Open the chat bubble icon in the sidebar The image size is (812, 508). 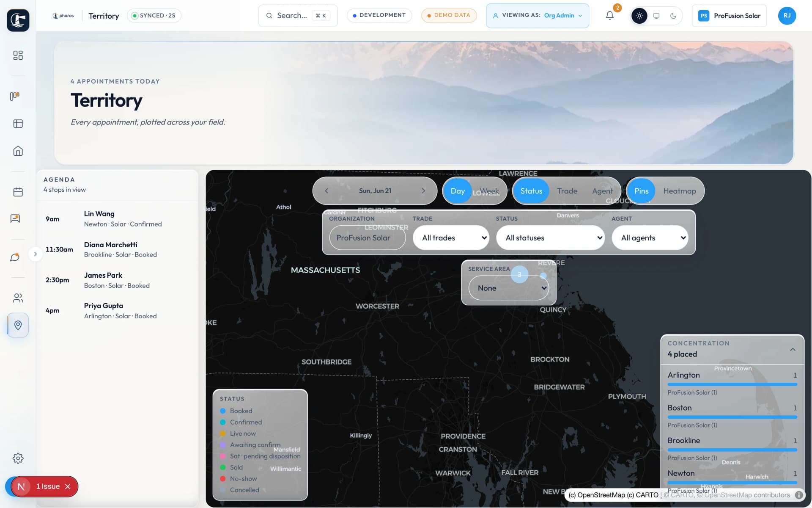point(15,257)
